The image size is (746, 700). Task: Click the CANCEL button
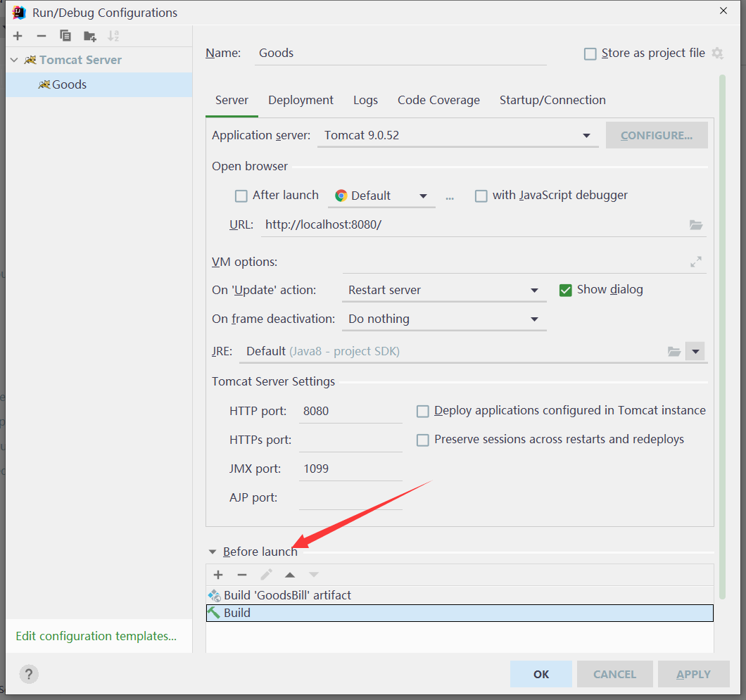pos(614,674)
